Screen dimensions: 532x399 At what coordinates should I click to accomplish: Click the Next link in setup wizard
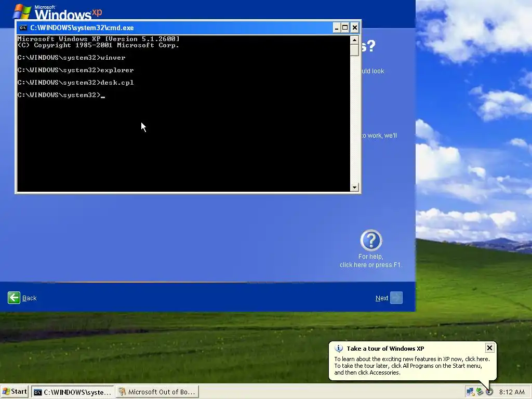[x=382, y=298]
